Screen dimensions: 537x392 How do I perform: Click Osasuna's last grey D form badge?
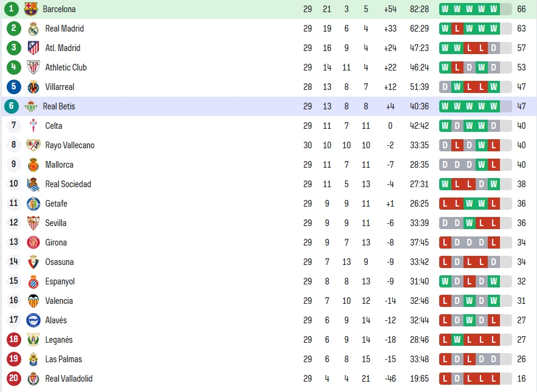(493, 262)
